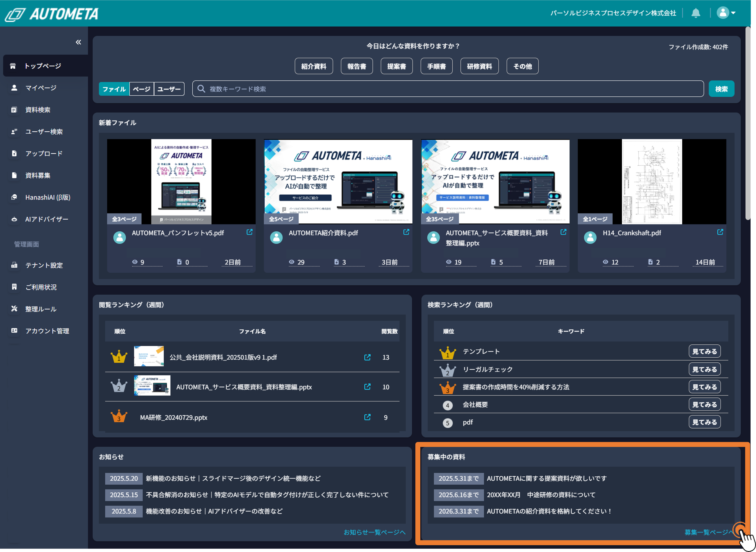Focus the 複数キーワード検索 input field
Viewport: 756px width, 552px height.
448,89
